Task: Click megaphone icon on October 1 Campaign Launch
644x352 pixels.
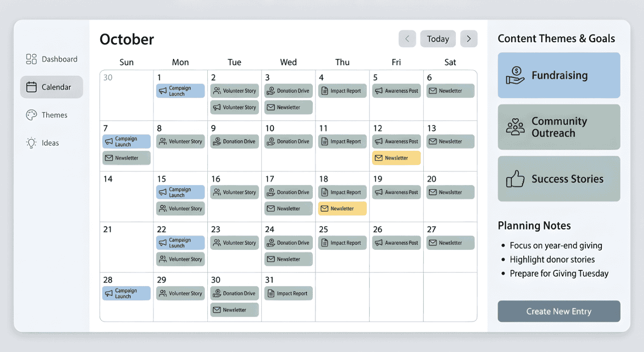Action: tap(162, 91)
